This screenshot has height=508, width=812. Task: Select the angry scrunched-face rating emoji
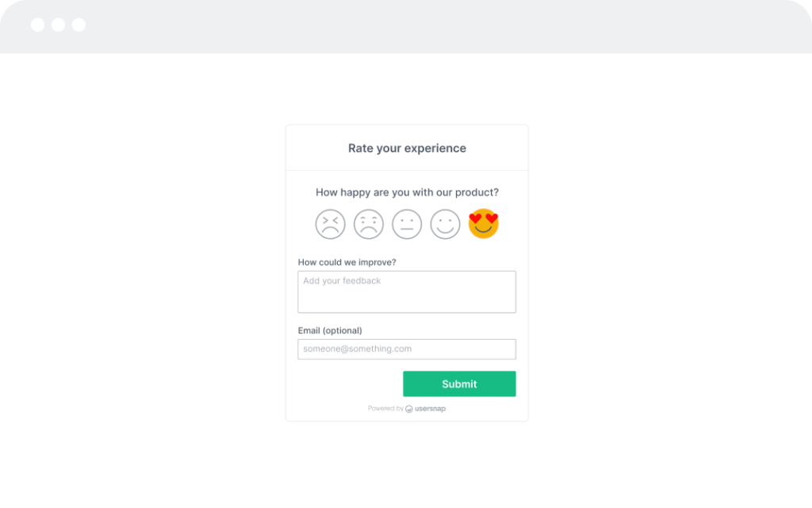point(330,223)
